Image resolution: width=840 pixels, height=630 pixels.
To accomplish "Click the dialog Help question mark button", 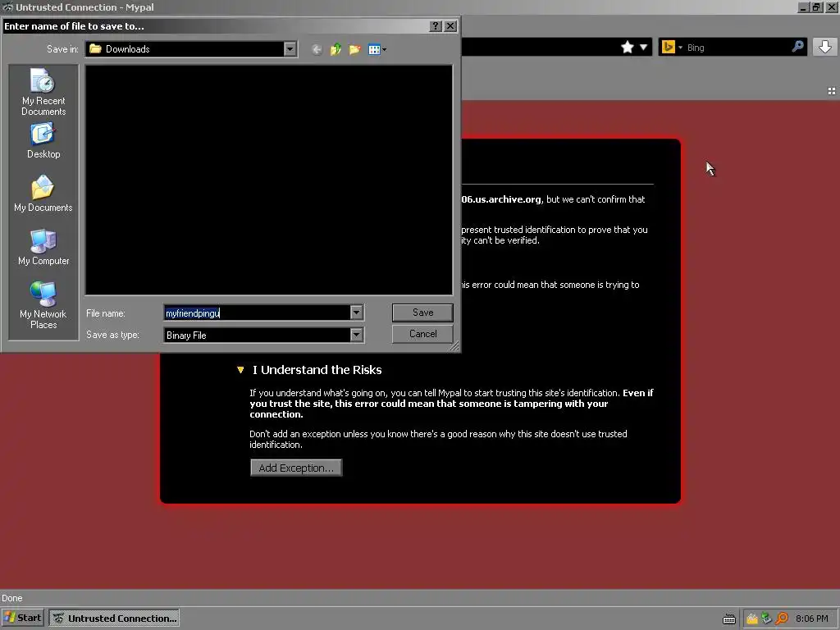I will click(436, 25).
